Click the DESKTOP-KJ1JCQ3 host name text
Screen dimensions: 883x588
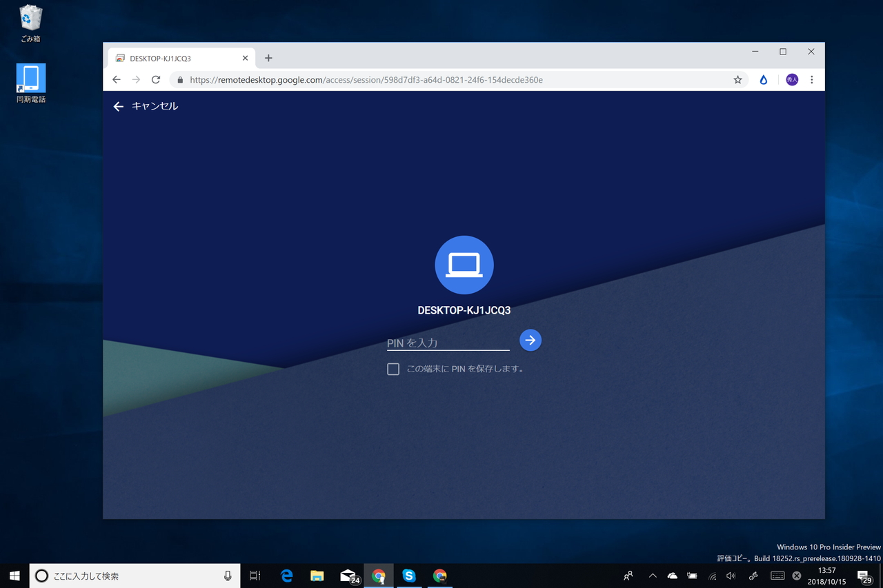point(464,310)
